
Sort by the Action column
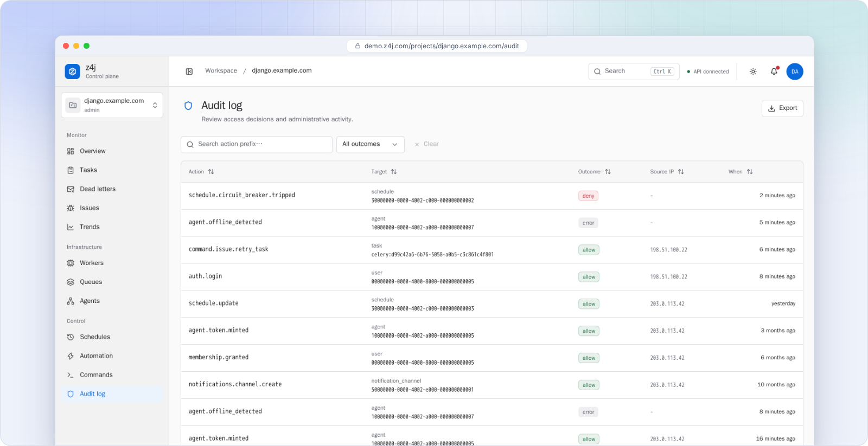(x=201, y=172)
